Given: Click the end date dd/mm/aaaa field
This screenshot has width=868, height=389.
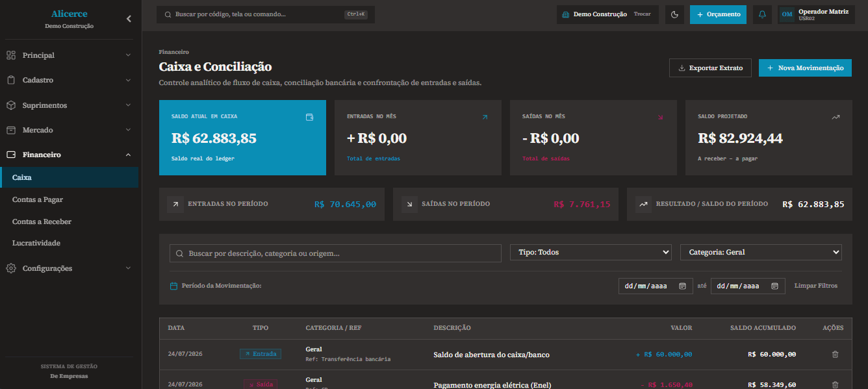Looking at the screenshot, I should (748, 286).
